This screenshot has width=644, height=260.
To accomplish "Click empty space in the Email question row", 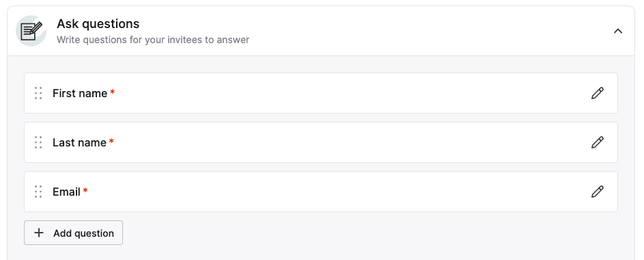I will 337,192.
